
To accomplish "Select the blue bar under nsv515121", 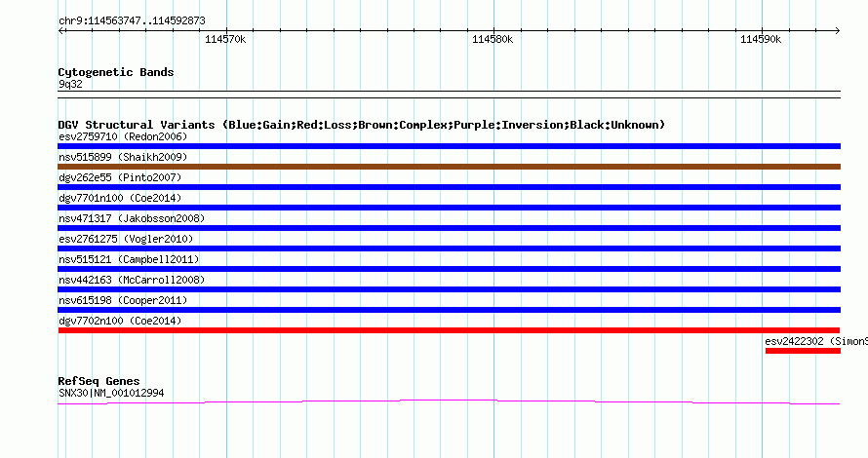I will click(x=449, y=269).
